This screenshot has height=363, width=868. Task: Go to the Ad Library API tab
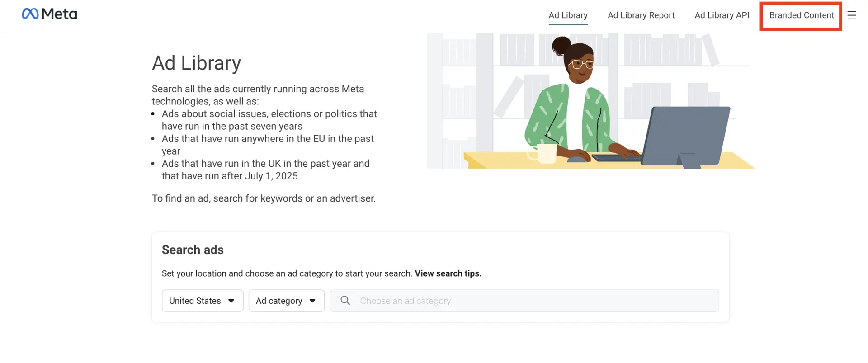coord(722,15)
